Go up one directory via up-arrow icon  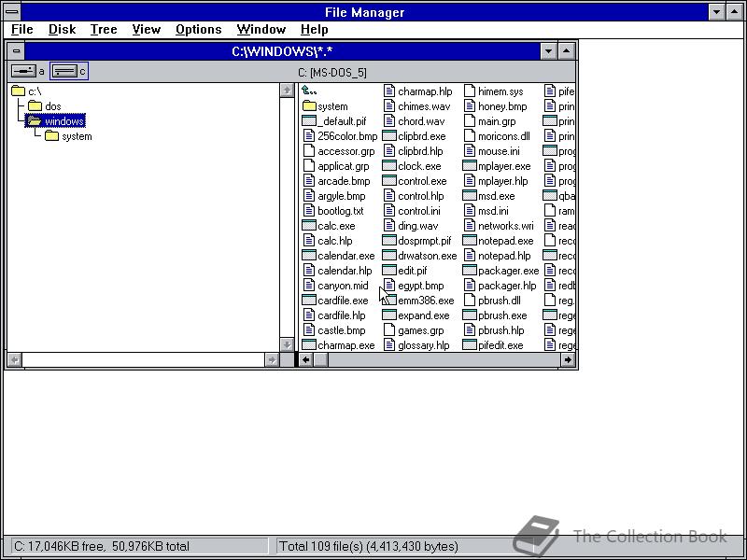tap(309, 91)
